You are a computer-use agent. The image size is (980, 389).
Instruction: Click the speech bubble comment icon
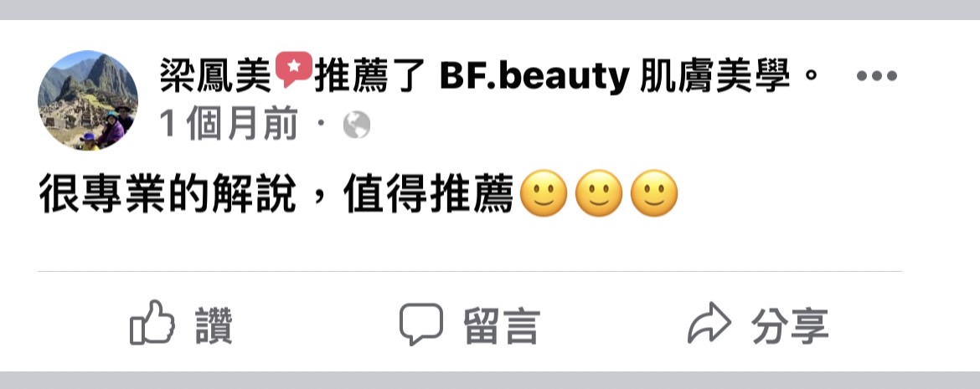(x=421, y=324)
